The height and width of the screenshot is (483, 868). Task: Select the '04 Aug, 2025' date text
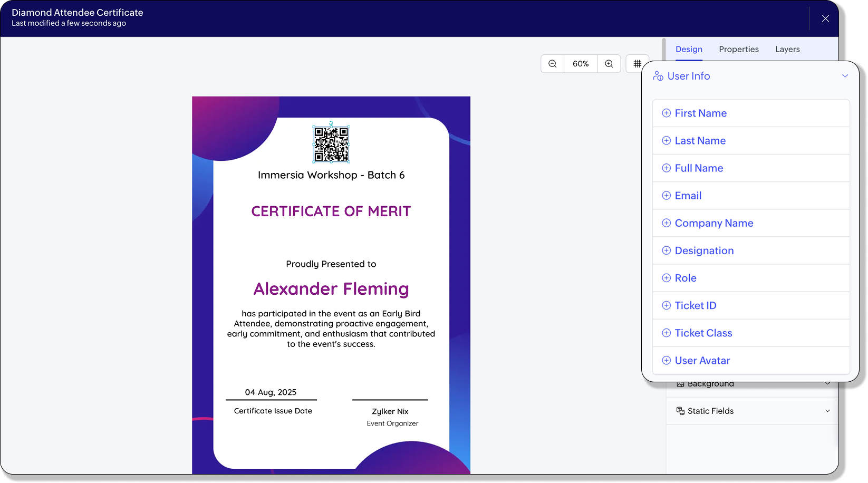pyautogui.click(x=271, y=392)
